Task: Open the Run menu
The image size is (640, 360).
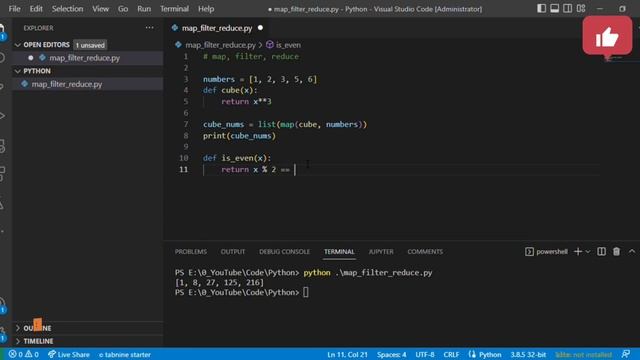Action: tap(144, 9)
